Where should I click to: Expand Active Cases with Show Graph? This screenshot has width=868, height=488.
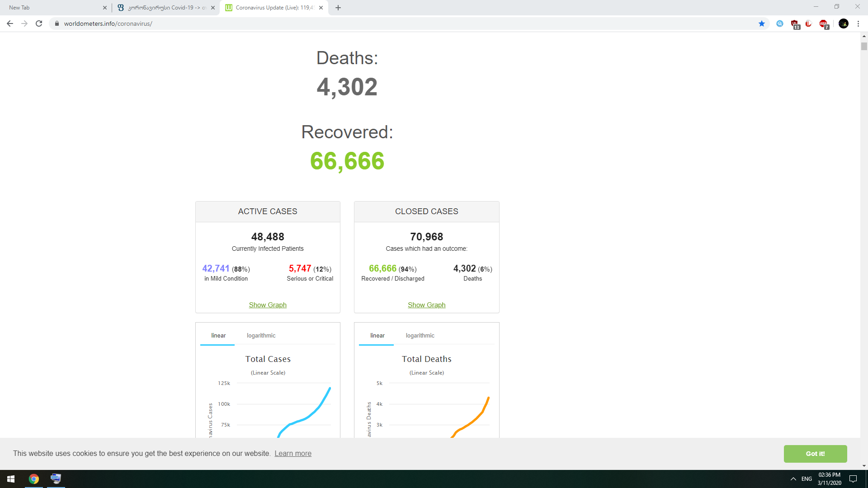point(268,305)
